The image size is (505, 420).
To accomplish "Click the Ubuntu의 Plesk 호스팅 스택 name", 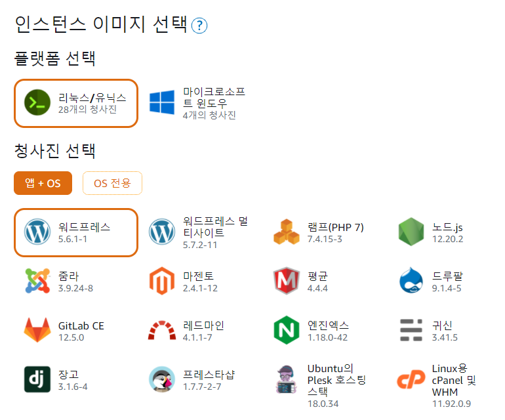I will pos(336,381).
